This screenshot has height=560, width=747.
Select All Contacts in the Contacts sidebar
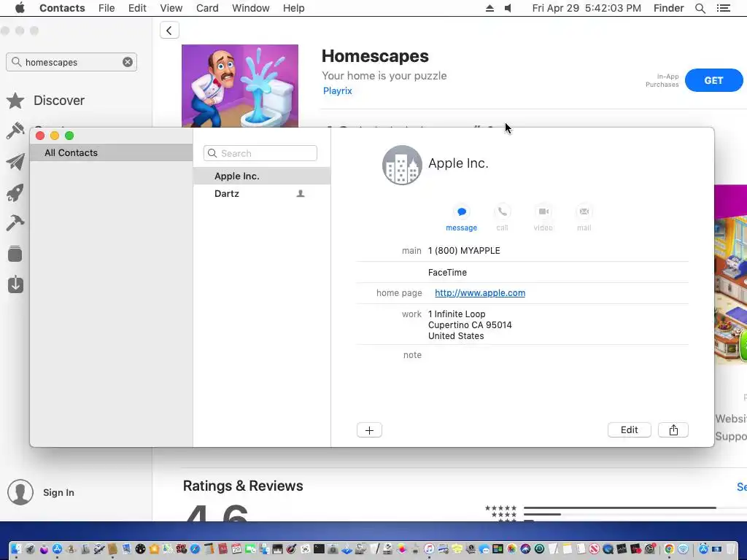[x=111, y=153]
